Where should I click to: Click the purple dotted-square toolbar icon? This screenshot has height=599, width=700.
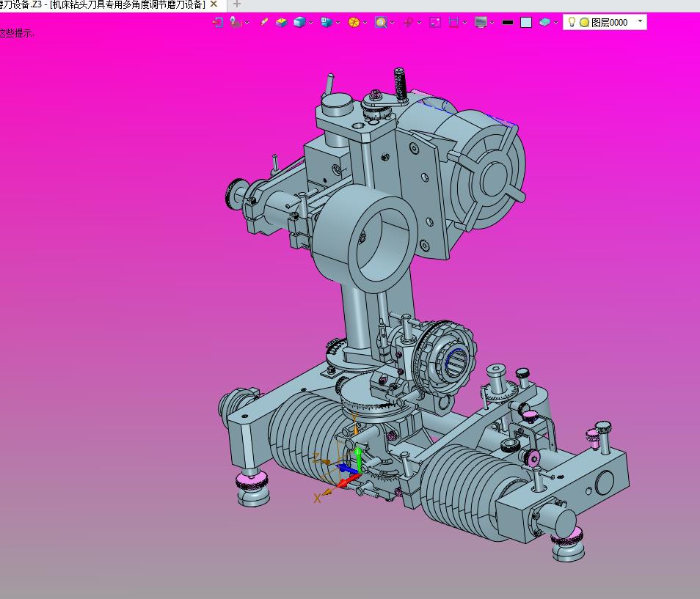point(435,22)
